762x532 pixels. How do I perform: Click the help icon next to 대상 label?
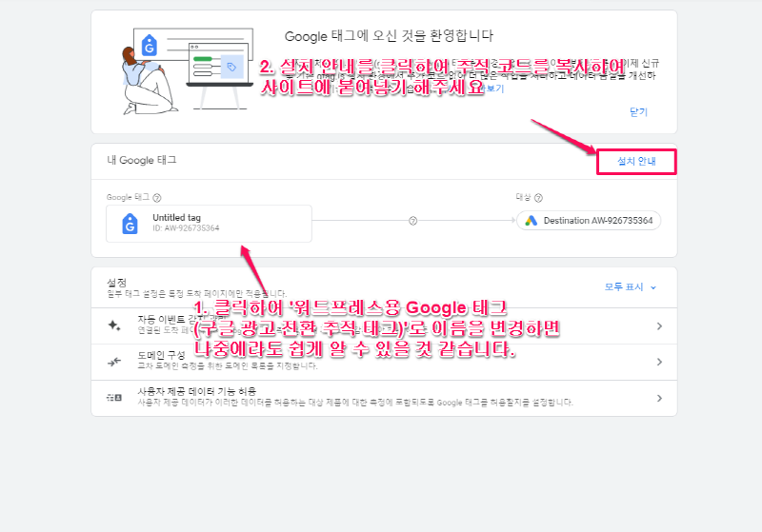[x=538, y=198]
